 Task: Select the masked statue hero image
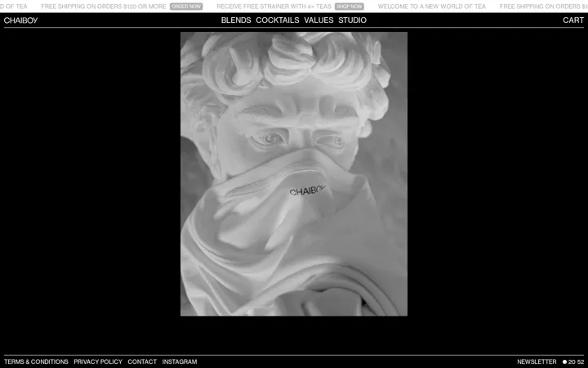click(x=294, y=174)
